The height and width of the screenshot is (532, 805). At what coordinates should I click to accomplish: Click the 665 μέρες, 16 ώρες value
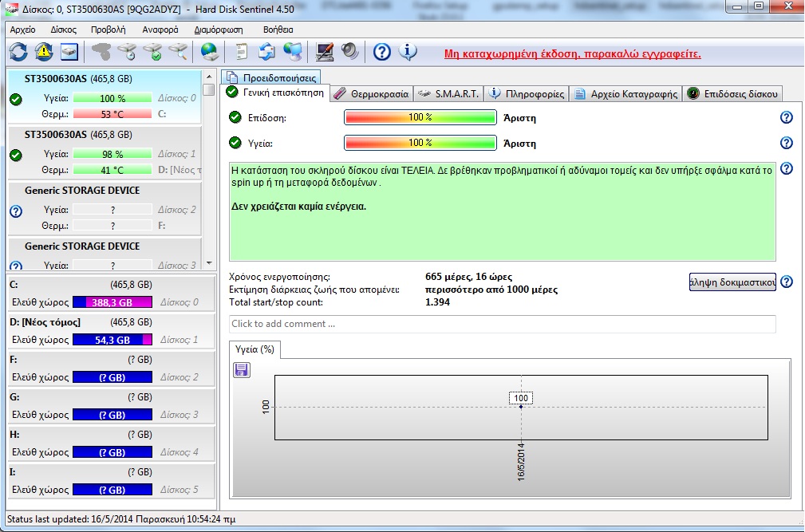[468, 277]
